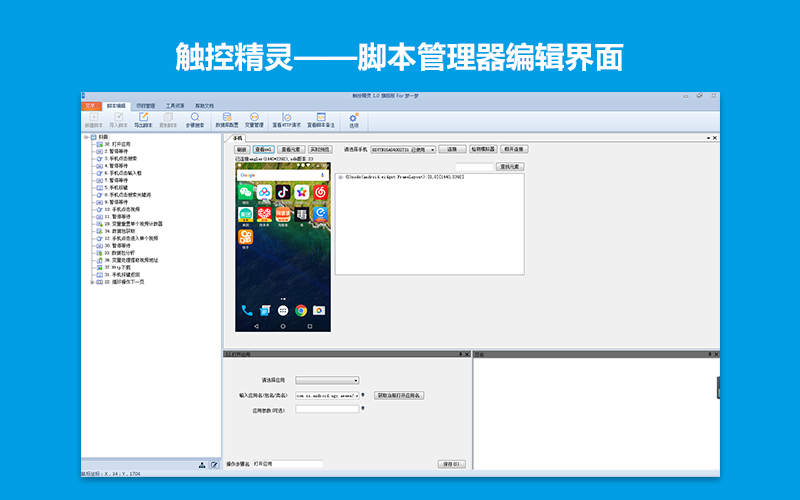Open 变量管理 variable manager icon
This screenshot has height=500, width=800.
pos(254,120)
